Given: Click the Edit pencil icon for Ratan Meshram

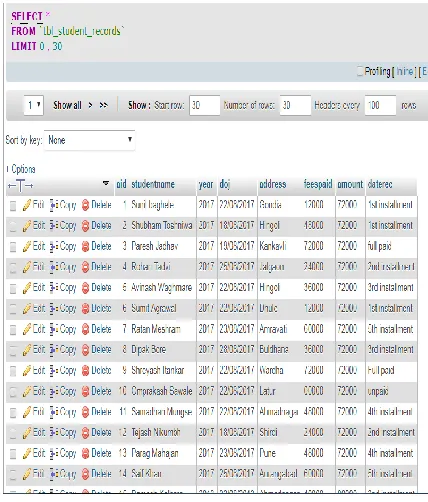Looking at the screenshot, I should coord(27,329).
